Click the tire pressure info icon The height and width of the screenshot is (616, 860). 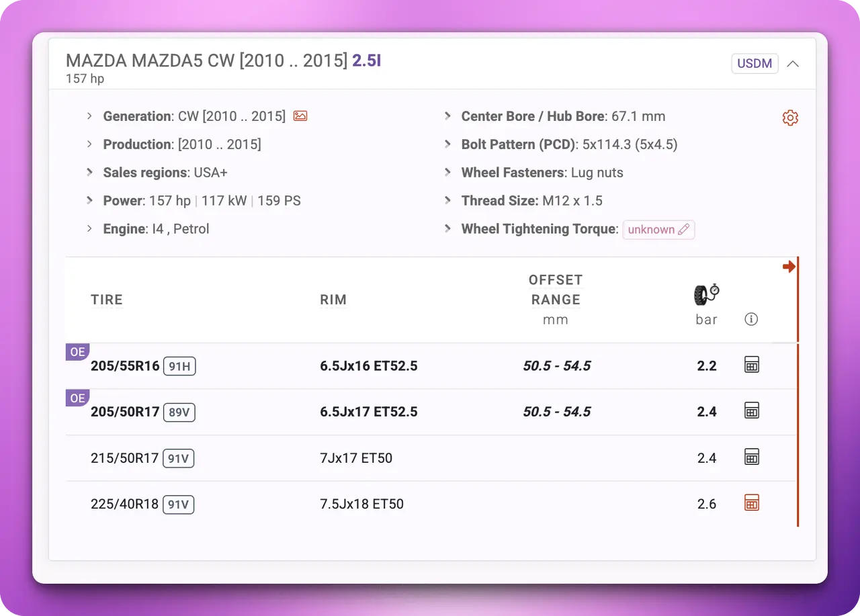751,320
